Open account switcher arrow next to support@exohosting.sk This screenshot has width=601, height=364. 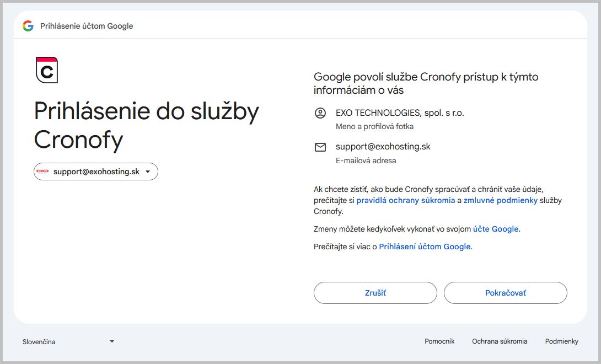point(148,172)
